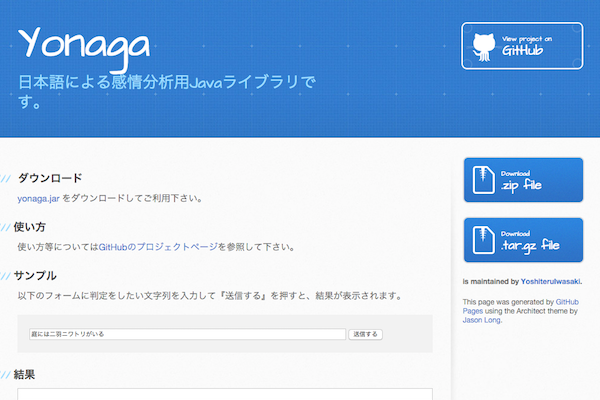This screenshot has width=600, height=400.
Task: Click the zip file archive icon
Action: point(483,180)
